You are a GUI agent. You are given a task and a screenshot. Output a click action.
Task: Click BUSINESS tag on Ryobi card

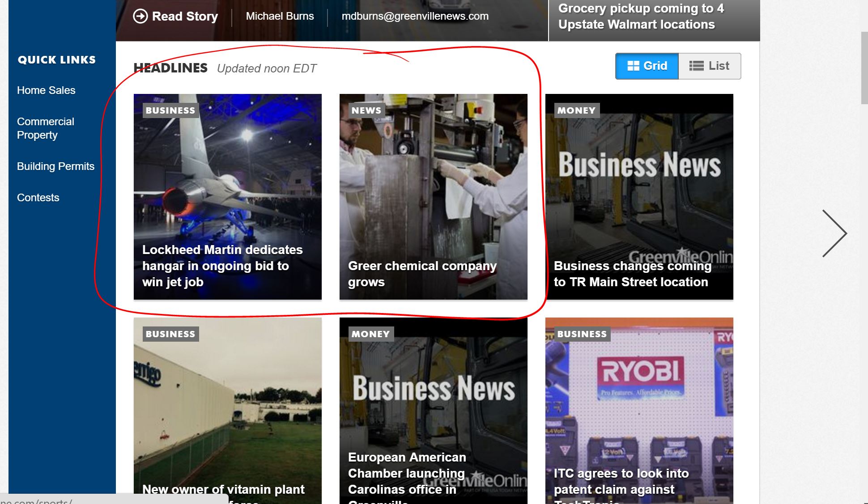(x=582, y=334)
